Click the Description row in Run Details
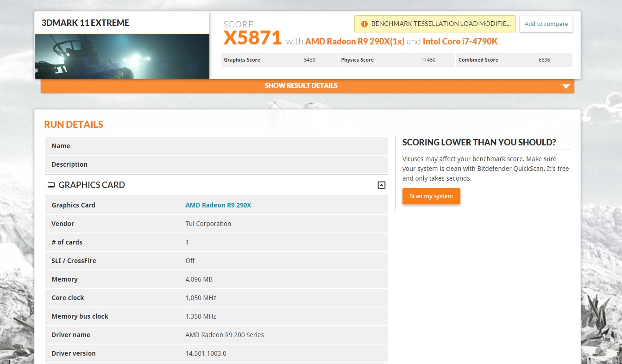Screen dimensions: 622x364 click(216, 164)
